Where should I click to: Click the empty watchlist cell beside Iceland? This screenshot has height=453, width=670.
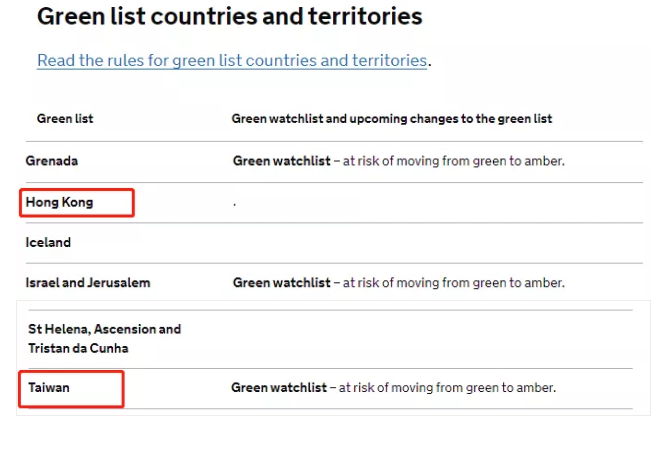400,242
